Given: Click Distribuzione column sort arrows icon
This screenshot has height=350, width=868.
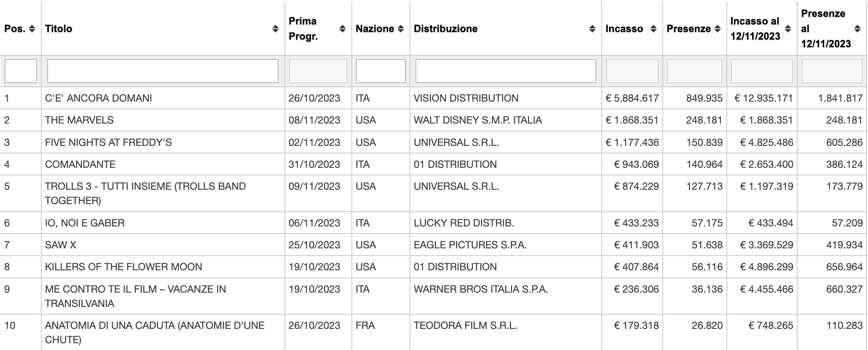Looking at the screenshot, I should tap(592, 29).
